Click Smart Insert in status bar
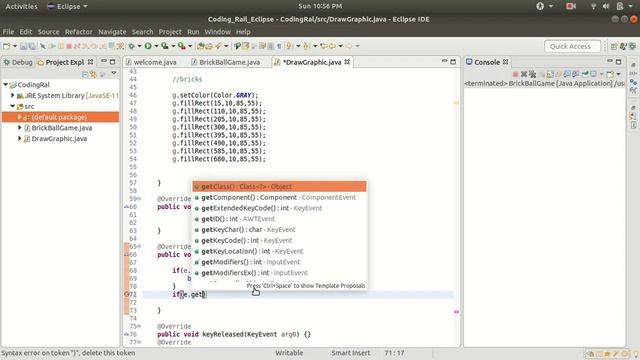640x360 pixels. 351,353
